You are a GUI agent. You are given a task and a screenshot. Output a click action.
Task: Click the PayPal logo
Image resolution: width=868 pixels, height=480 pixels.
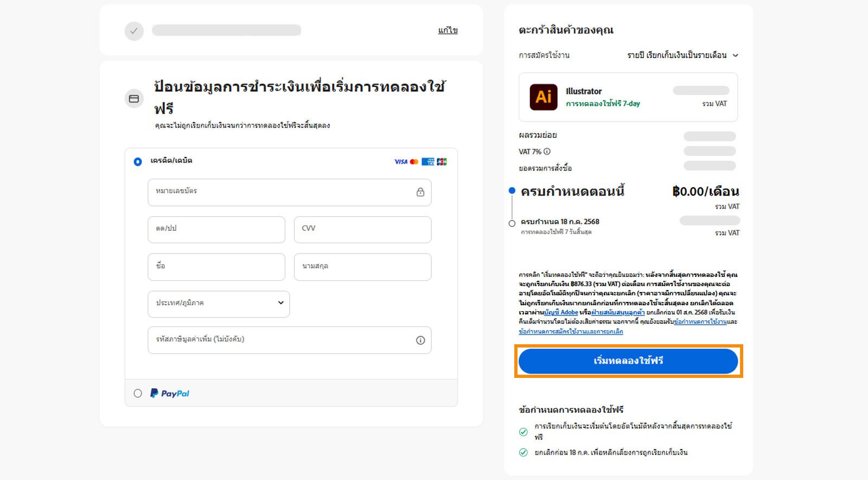170,394
